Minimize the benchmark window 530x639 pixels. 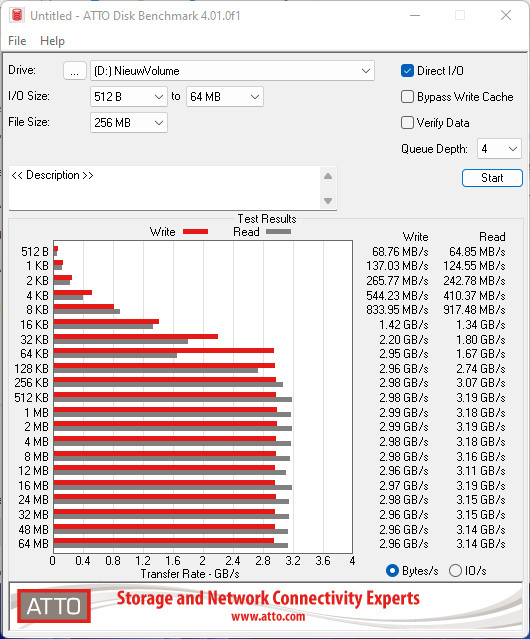pyautogui.click(x=415, y=15)
